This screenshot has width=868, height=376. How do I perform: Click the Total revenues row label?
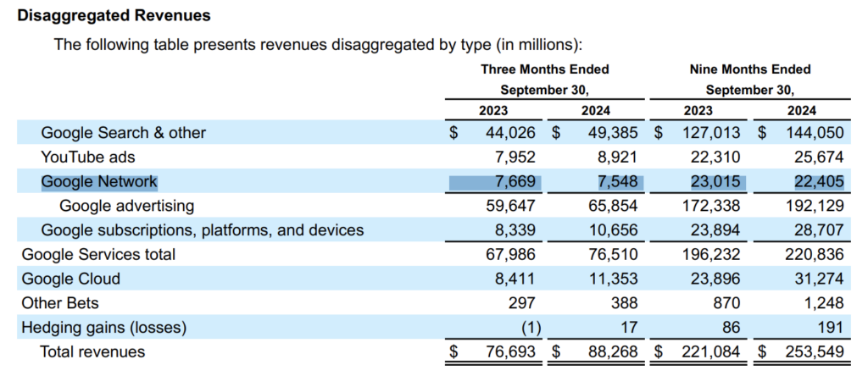[93, 351]
